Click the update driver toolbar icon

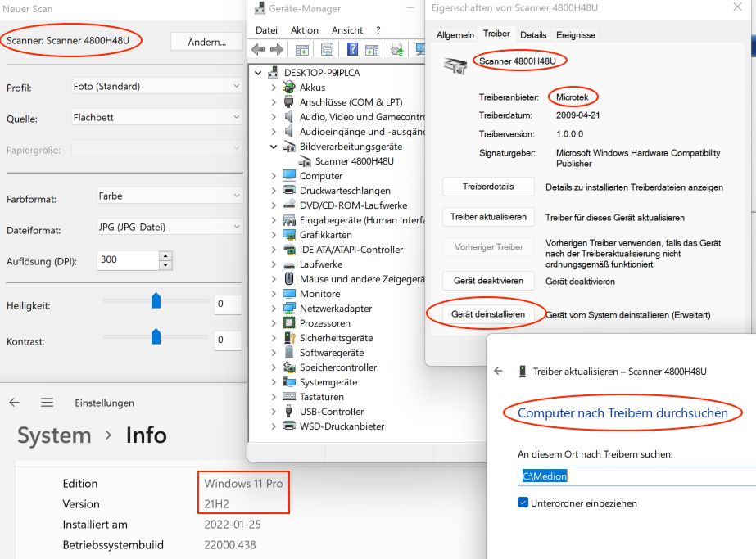tap(397, 50)
